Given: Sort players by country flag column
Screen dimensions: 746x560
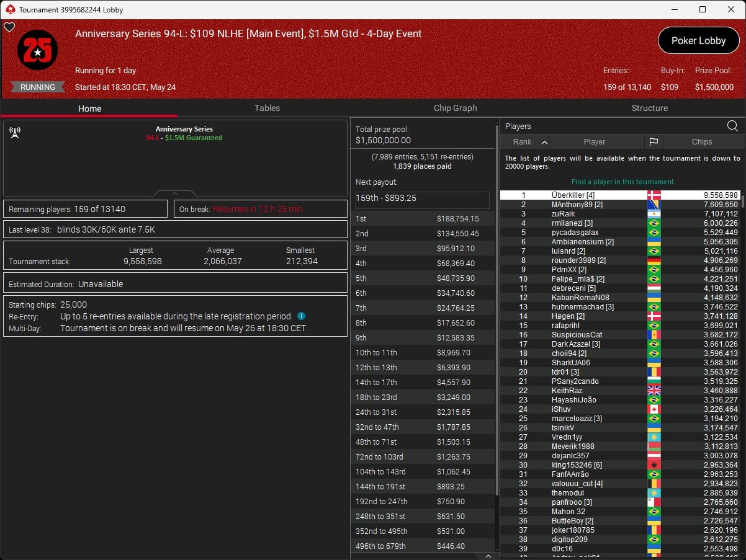Looking at the screenshot, I should pos(654,142).
